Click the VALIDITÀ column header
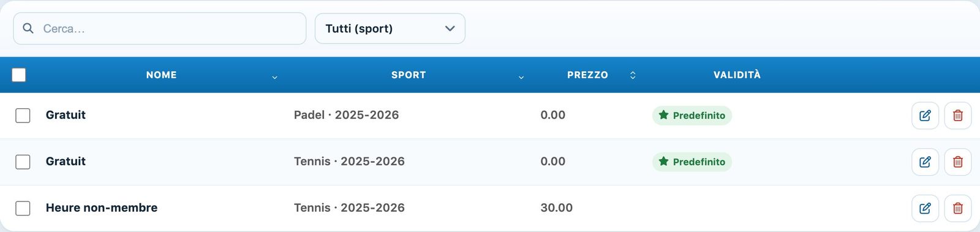This screenshot has height=232, width=980. (x=737, y=75)
